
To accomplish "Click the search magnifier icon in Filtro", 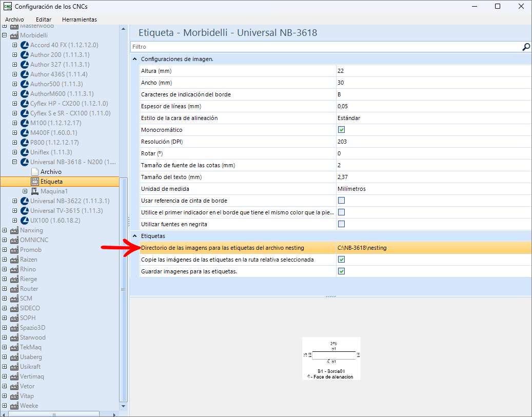I will (526, 47).
